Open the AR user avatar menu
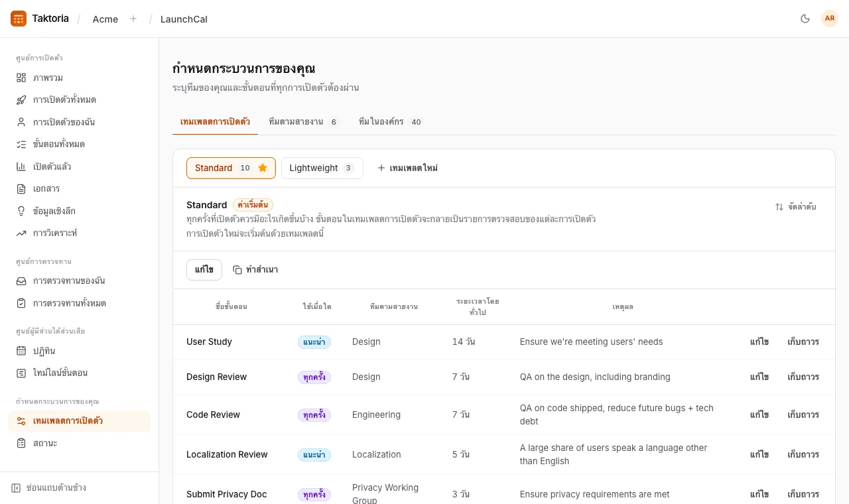The image size is (849, 504). point(830,19)
